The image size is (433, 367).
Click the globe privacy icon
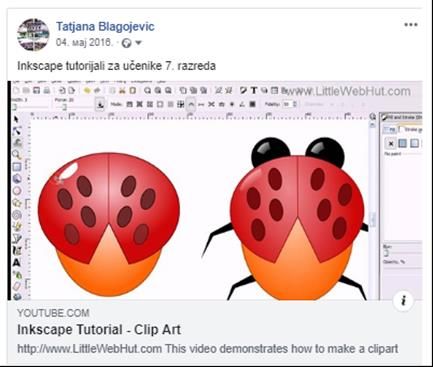pyautogui.click(x=126, y=43)
